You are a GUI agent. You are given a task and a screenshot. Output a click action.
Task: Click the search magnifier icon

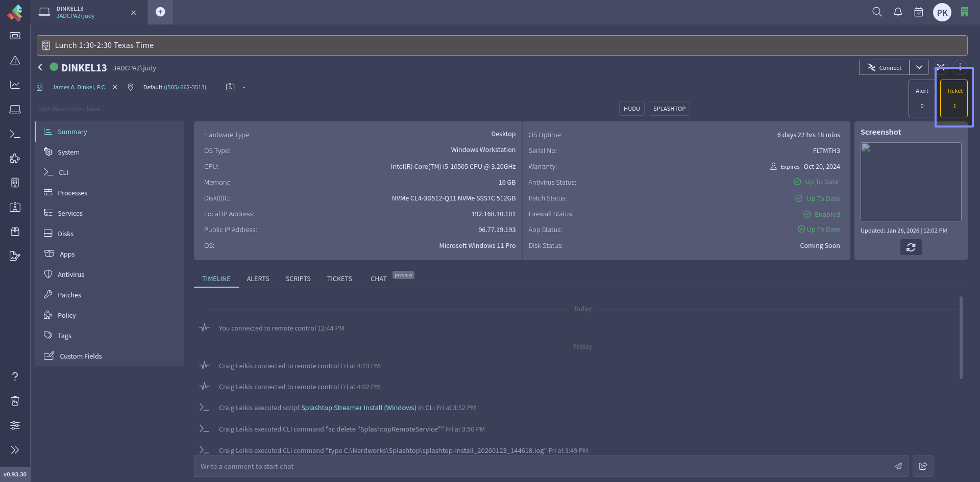tap(877, 12)
